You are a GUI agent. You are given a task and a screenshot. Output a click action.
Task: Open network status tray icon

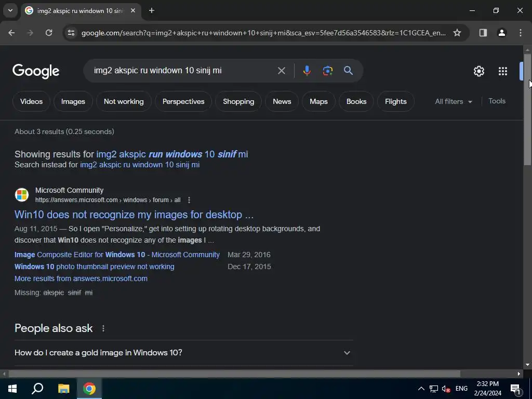(434, 389)
